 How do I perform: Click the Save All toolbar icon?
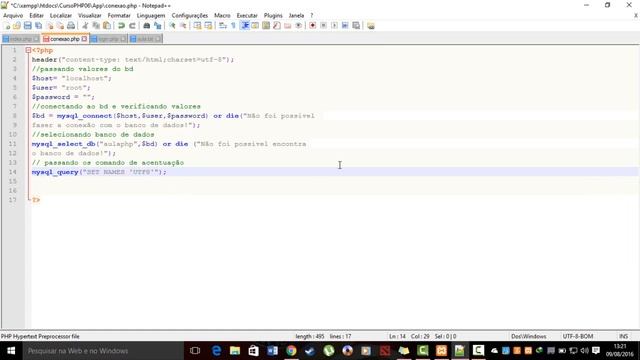click(x=38, y=26)
